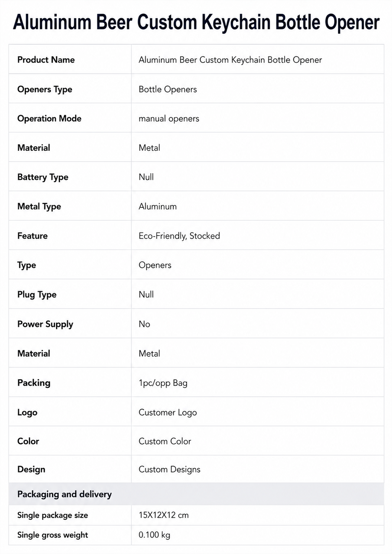Click the Power Supply label
Viewport: 392px width, 554px height.
coord(45,324)
